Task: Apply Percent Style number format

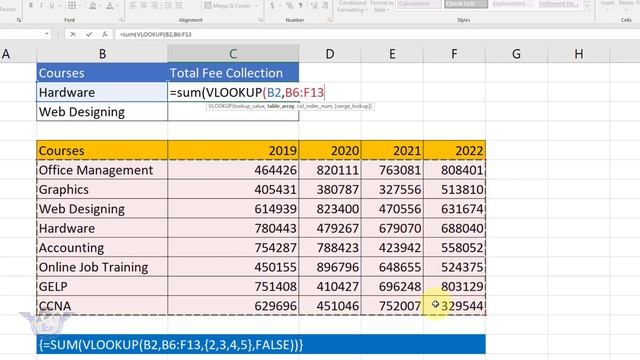Action: [x=289, y=5]
